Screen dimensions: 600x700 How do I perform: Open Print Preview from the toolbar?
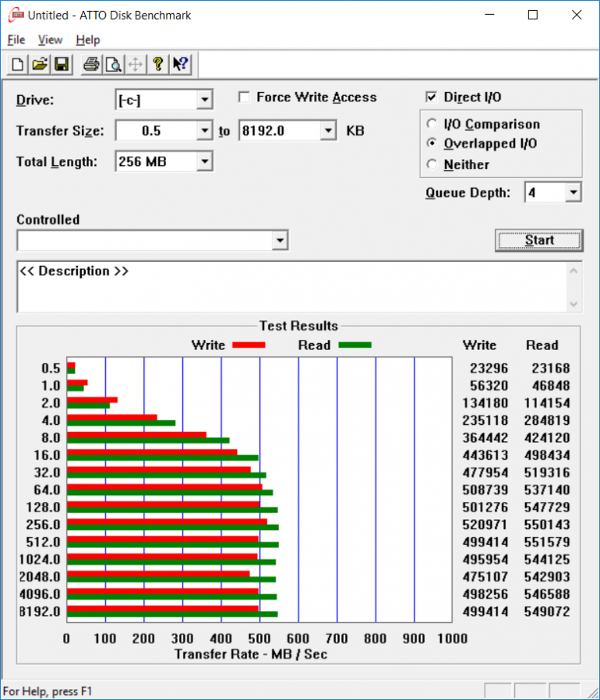[x=114, y=64]
